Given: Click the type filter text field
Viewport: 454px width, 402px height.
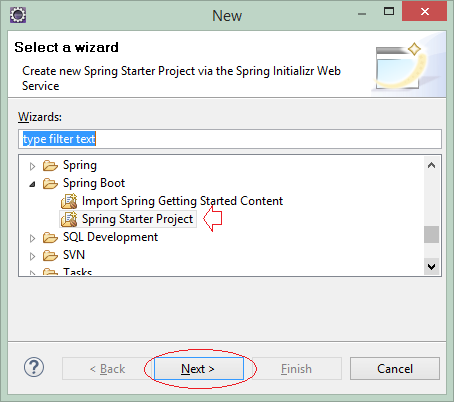Looking at the screenshot, I should coord(230,139).
